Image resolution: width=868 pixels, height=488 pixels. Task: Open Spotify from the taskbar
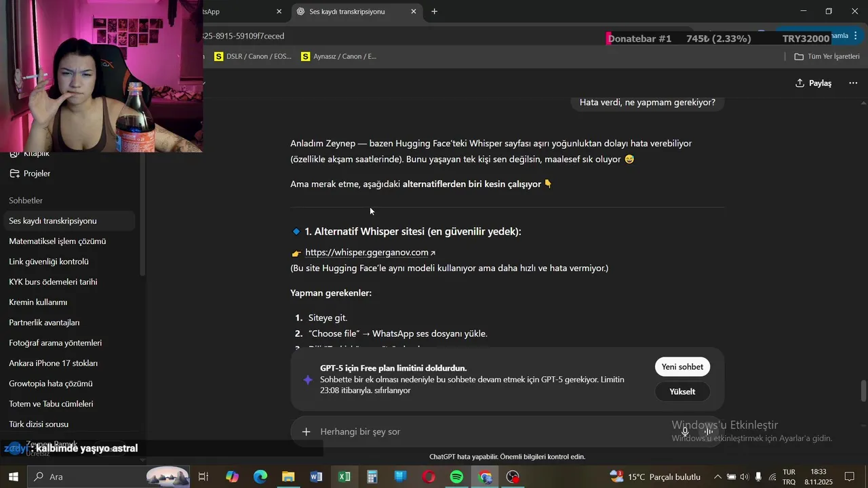pos(457,476)
